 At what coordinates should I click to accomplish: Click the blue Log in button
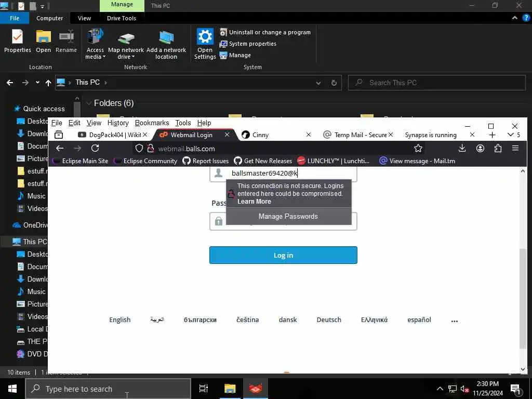tap(283, 255)
